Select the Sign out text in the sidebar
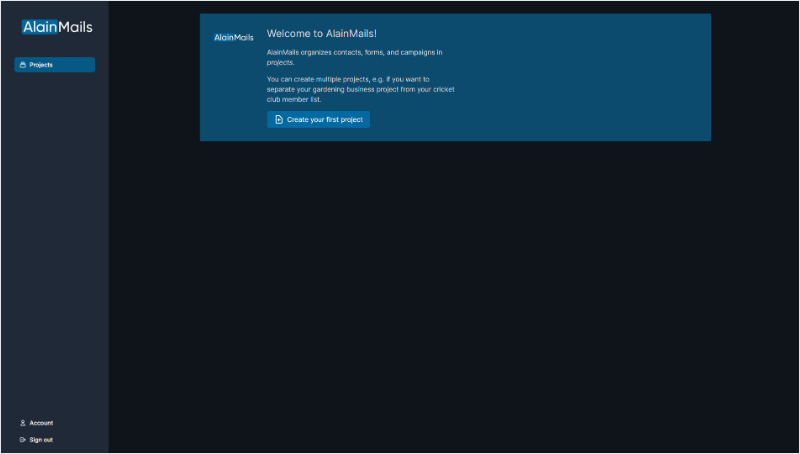The width and height of the screenshot is (800, 454). pos(41,439)
